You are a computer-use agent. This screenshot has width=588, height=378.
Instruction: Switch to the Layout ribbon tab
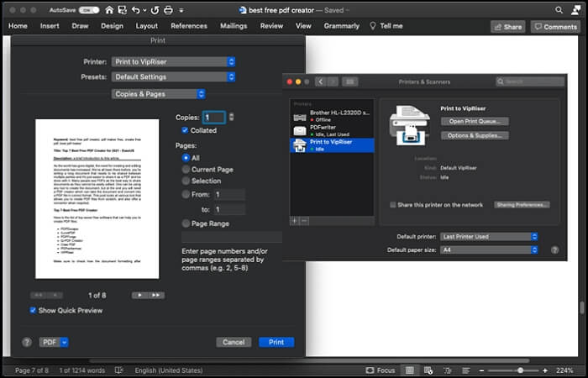[x=146, y=26]
